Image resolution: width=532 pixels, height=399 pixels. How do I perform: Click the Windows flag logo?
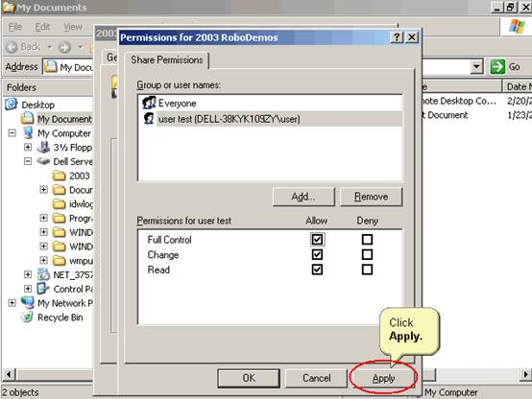pos(517,26)
